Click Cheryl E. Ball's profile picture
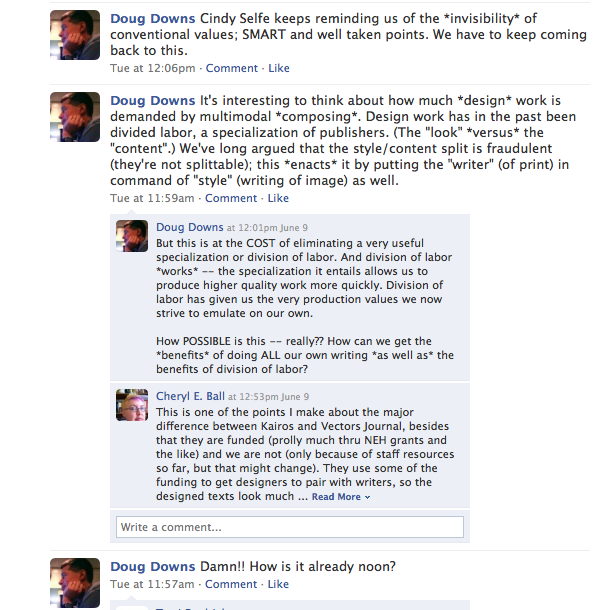The height and width of the screenshot is (610, 604). pyautogui.click(x=132, y=405)
